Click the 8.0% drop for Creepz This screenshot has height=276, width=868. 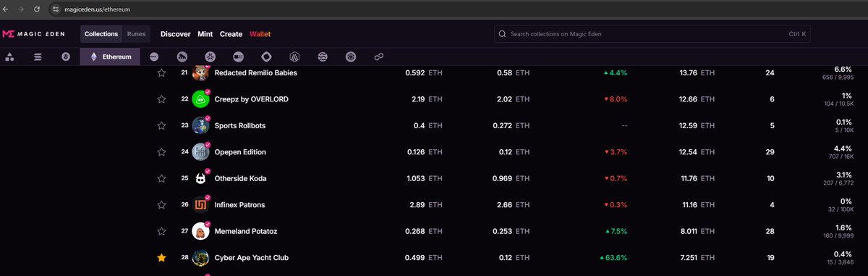pyautogui.click(x=615, y=99)
